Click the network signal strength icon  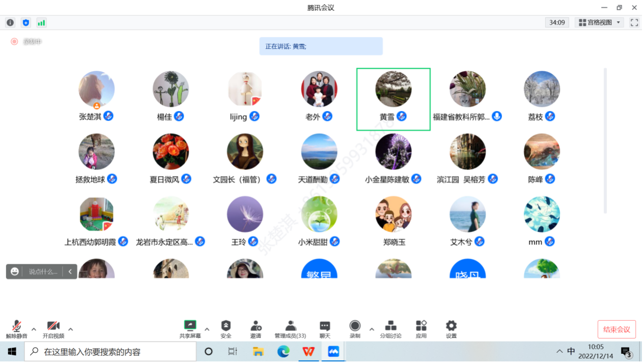pyautogui.click(x=41, y=22)
